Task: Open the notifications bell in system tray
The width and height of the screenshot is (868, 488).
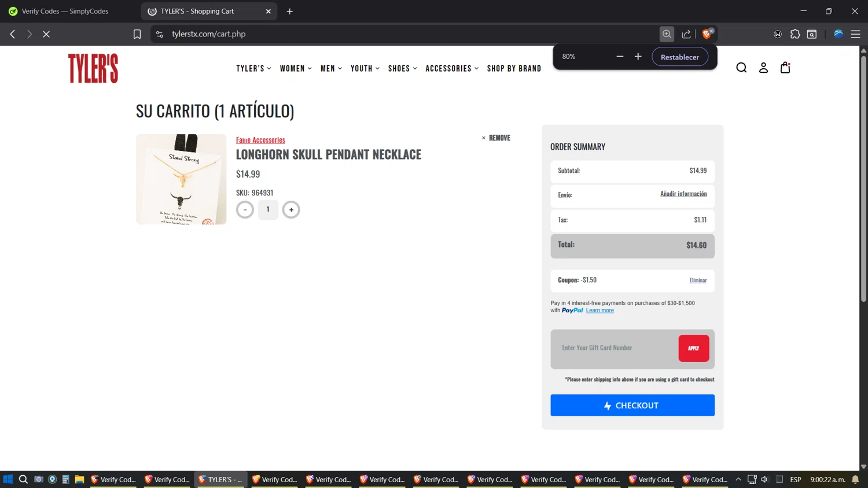Action: tap(855, 479)
